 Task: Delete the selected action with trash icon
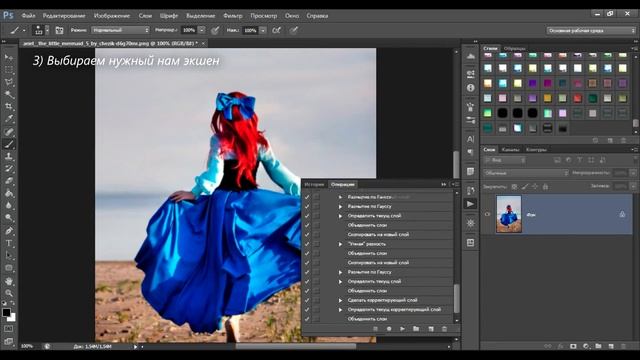point(444,329)
